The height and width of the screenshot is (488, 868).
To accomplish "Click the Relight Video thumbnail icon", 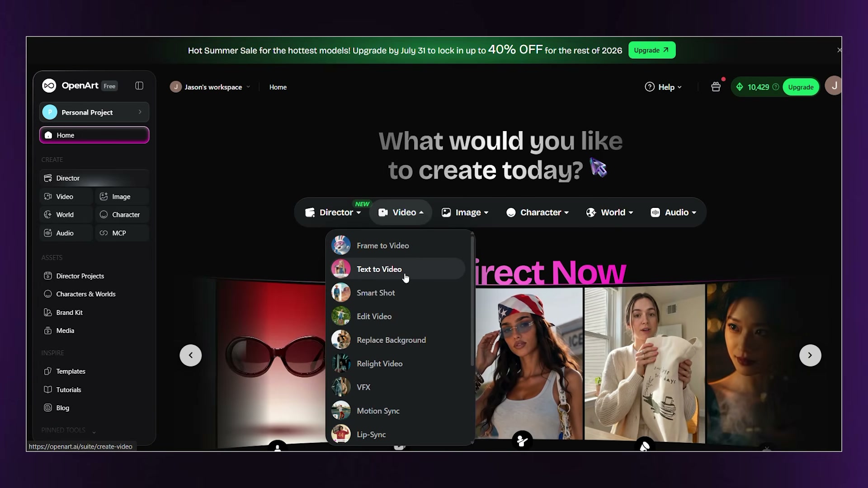I will (x=341, y=364).
